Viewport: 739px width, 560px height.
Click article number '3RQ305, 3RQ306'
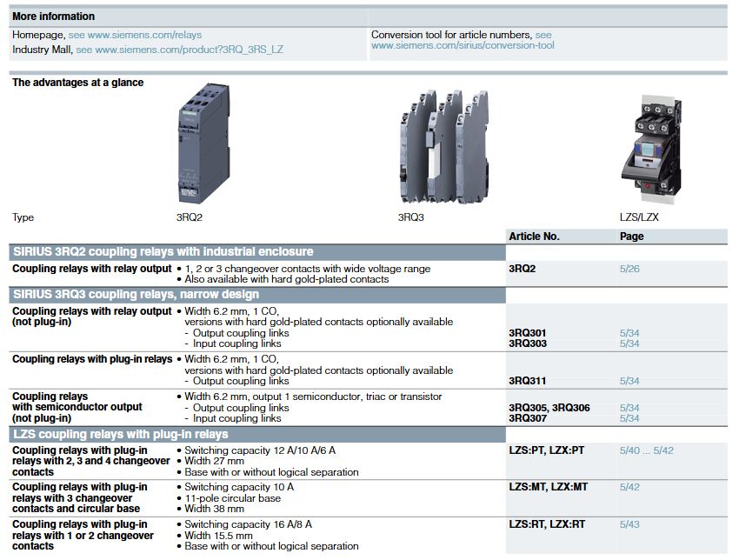(549, 408)
